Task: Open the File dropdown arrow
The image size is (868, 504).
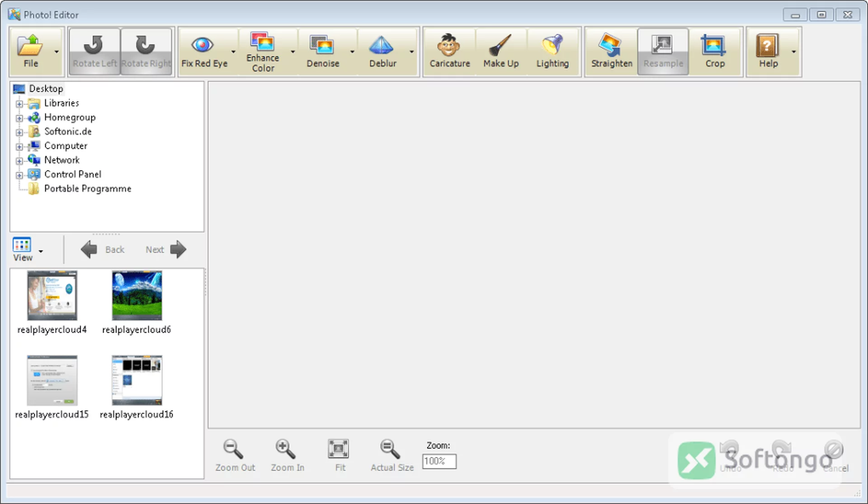Action: pos(57,52)
